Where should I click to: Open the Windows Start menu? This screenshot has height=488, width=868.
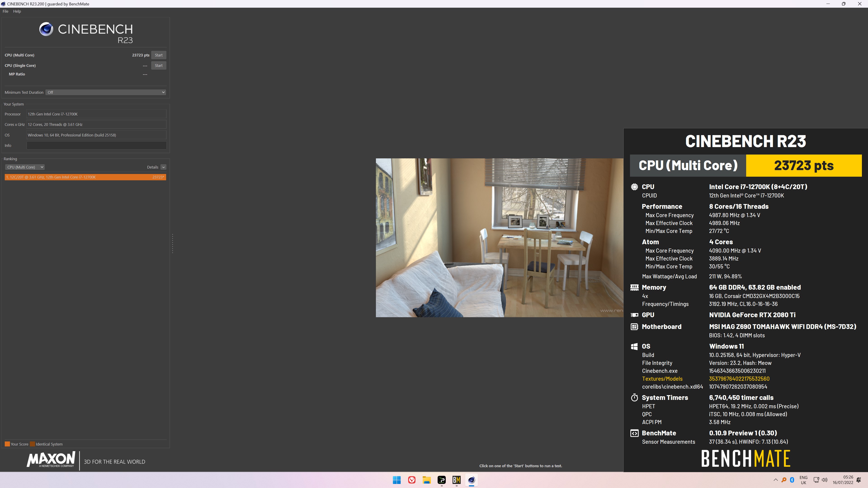pos(397,480)
